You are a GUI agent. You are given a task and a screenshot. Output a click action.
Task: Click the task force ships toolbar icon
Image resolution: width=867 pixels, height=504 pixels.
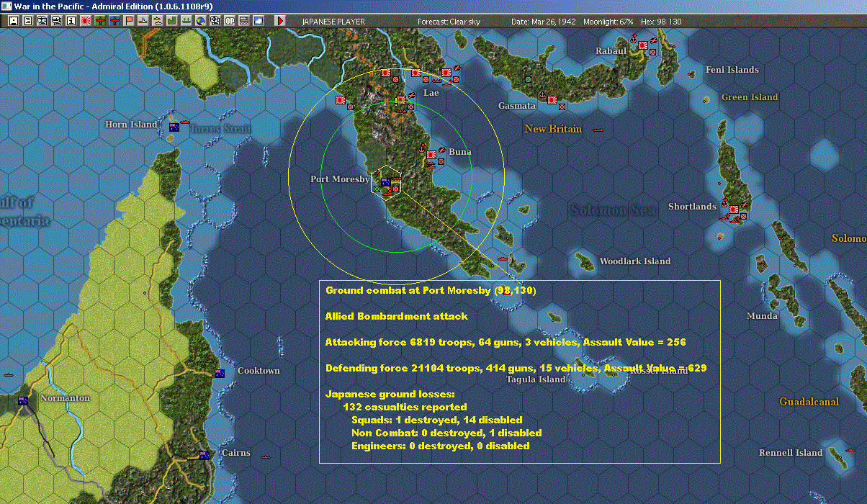pos(186,21)
